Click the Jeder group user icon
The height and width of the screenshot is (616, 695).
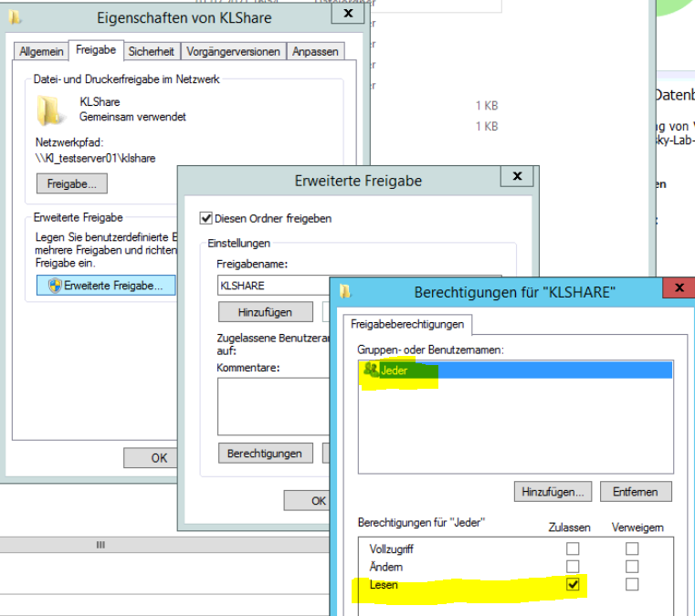pos(371,370)
